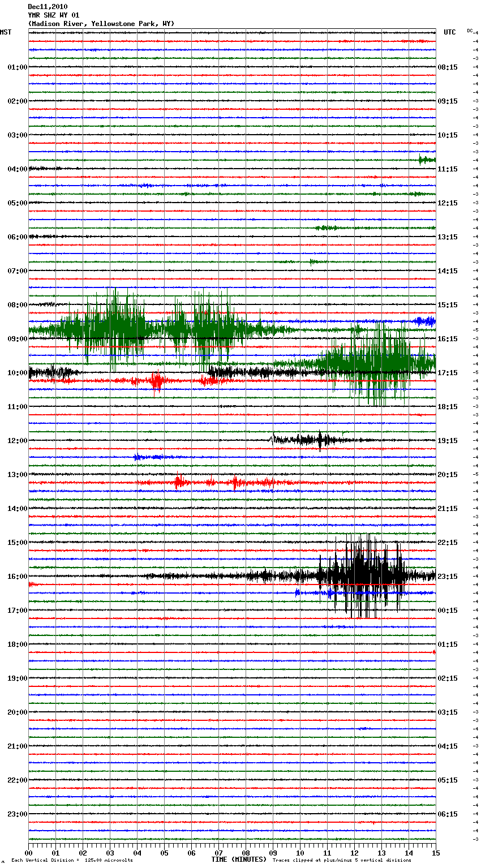Screen dimensions: 481x868
Task: Select the 21:00 MST row label
Action: 17,746
